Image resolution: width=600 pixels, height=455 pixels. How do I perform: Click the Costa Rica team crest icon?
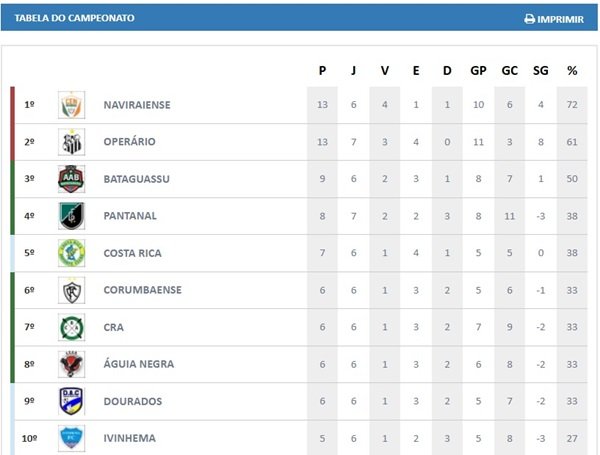[x=71, y=253]
